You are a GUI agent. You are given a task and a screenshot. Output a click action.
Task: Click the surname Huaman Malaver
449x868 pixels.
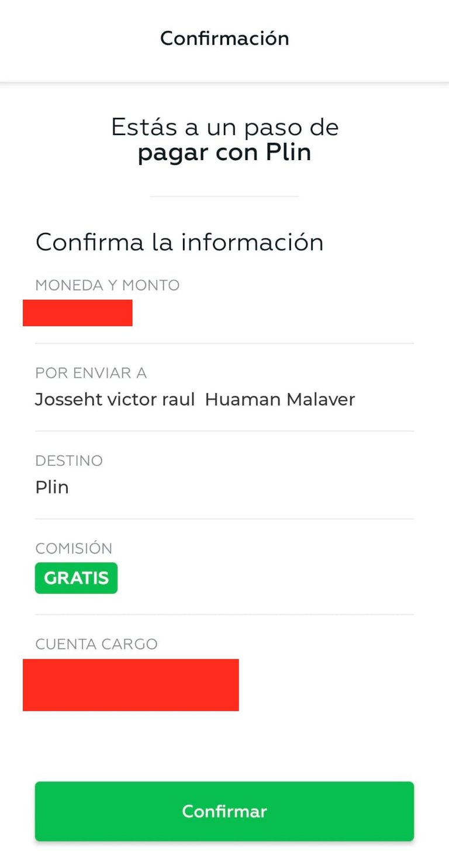click(x=280, y=400)
